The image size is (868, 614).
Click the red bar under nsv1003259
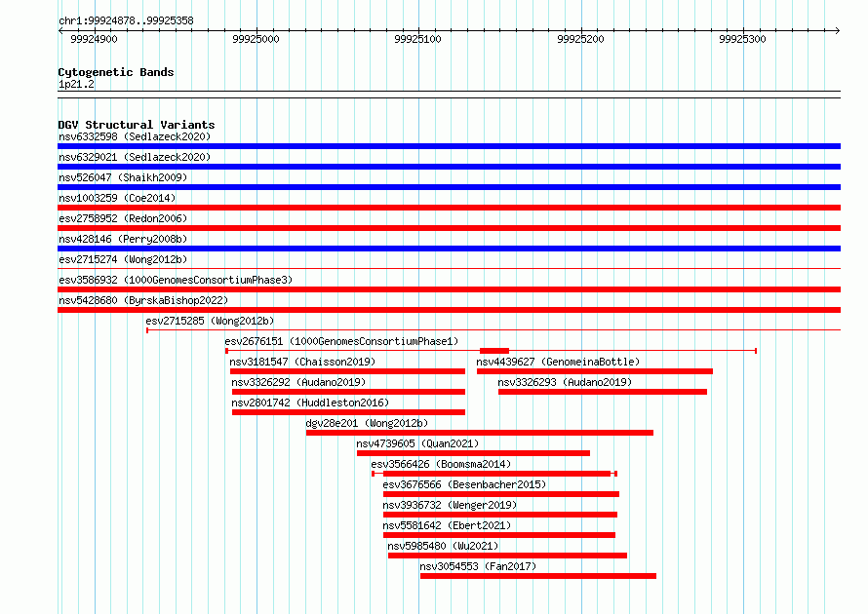coord(449,208)
